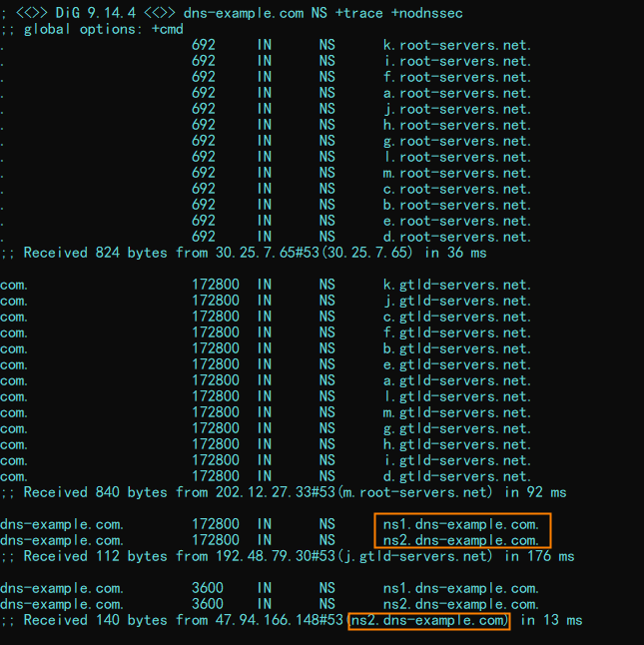Select the e.gtld-servers.net. NS record
The height and width of the screenshot is (645, 644).
[457, 364]
